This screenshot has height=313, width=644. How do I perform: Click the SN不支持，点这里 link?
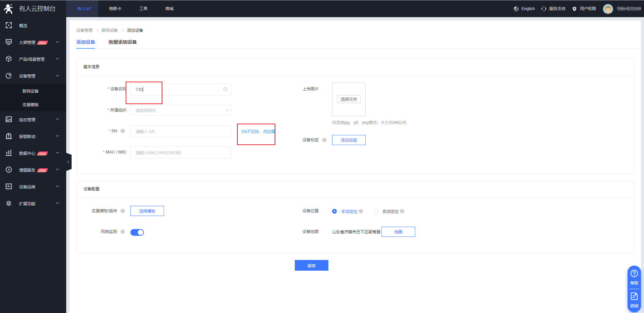point(257,132)
